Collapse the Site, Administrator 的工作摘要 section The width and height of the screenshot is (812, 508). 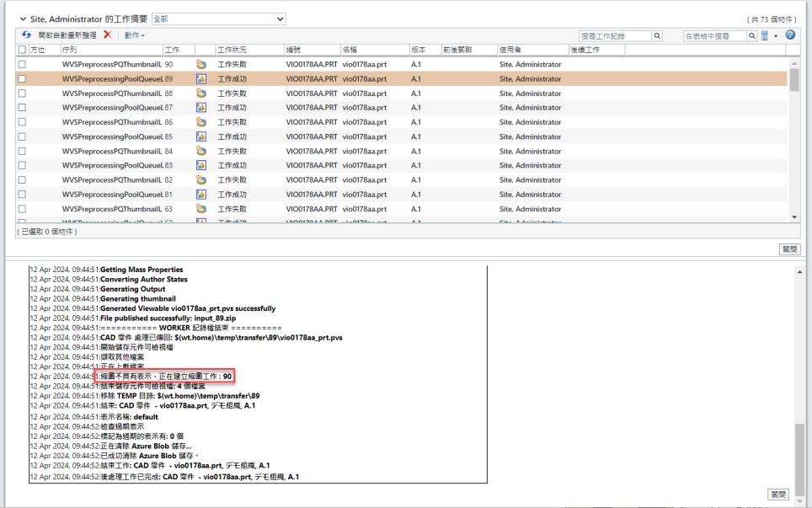pyautogui.click(x=23, y=19)
